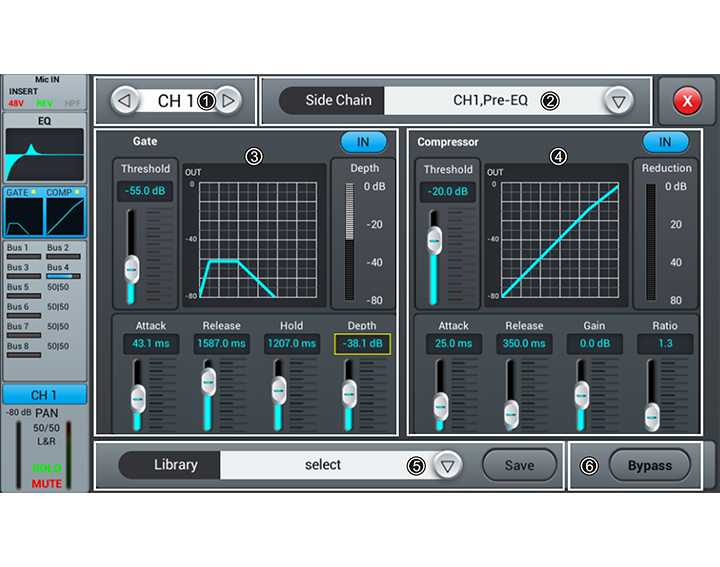Close the dynamics window with red X
The width and height of the screenshot is (720, 567).
tap(686, 100)
